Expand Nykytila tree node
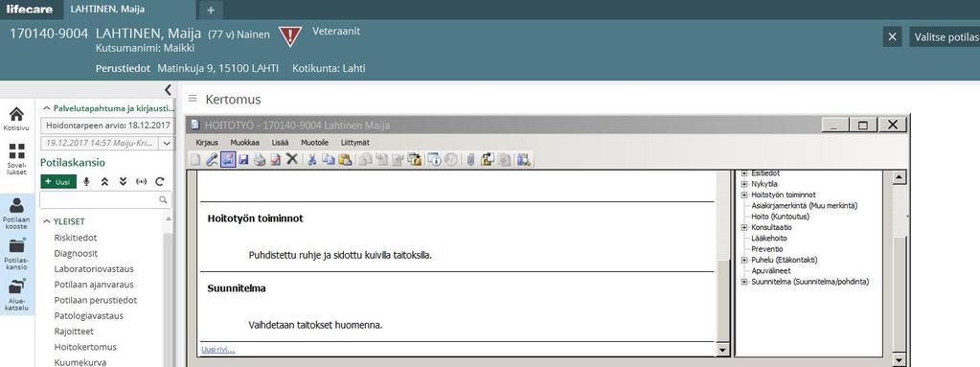This screenshot has height=367, width=980. [744, 184]
